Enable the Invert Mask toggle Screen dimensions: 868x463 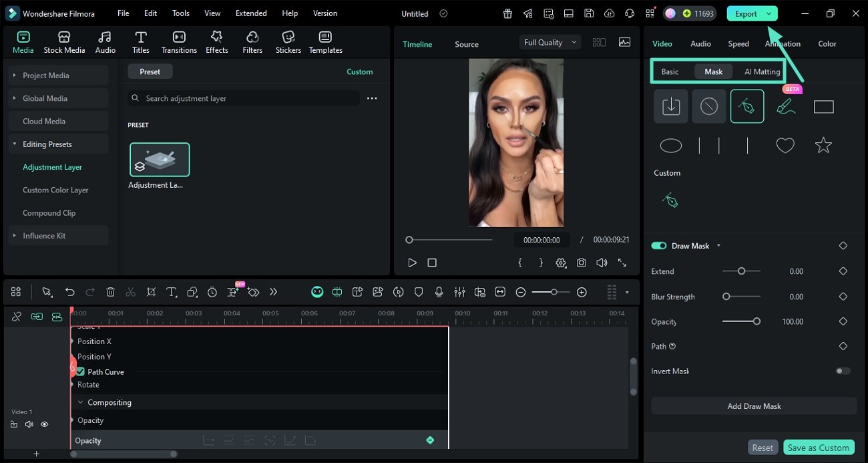[x=843, y=371]
